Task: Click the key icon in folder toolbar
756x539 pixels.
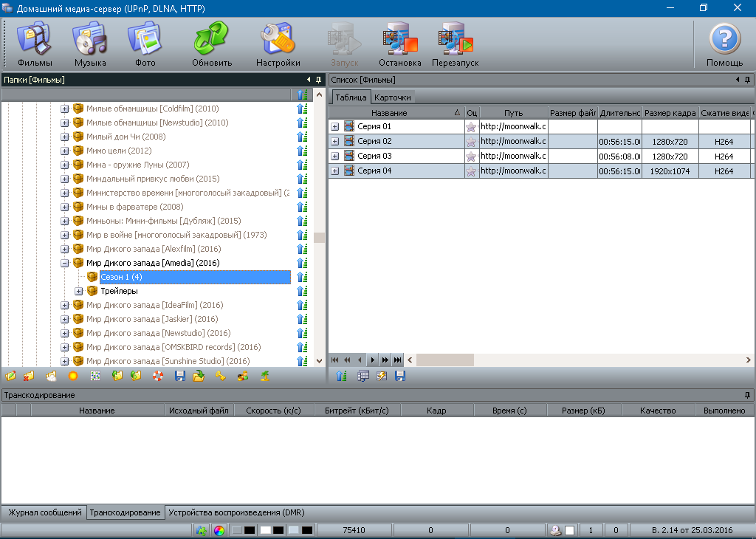Action: click(220, 376)
